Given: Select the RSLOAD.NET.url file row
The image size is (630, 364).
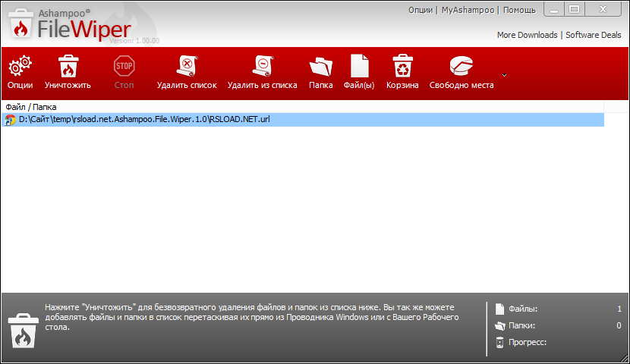Looking at the screenshot, I should [x=303, y=120].
